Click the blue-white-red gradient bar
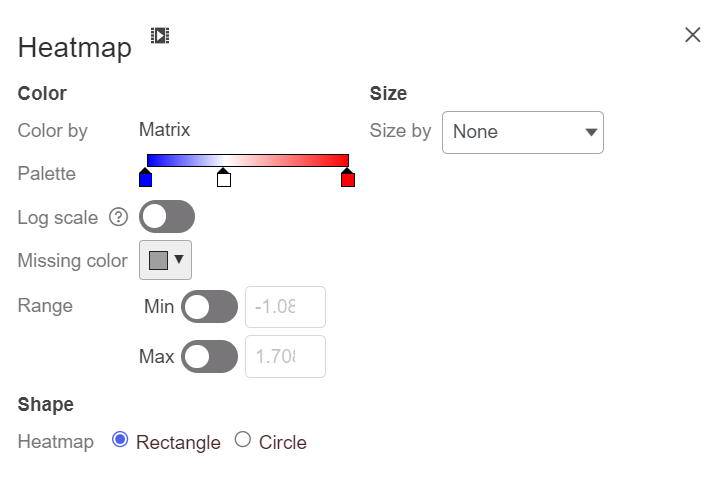This screenshot has height=479, width=726. tap(248, 160)
